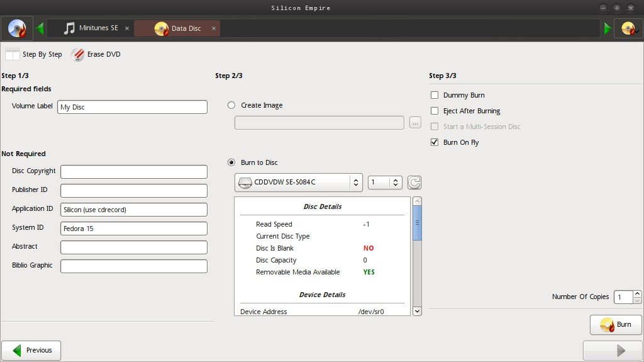Close the Minitunes SE tab
This screenshot has width=644, height=362.
127,28
